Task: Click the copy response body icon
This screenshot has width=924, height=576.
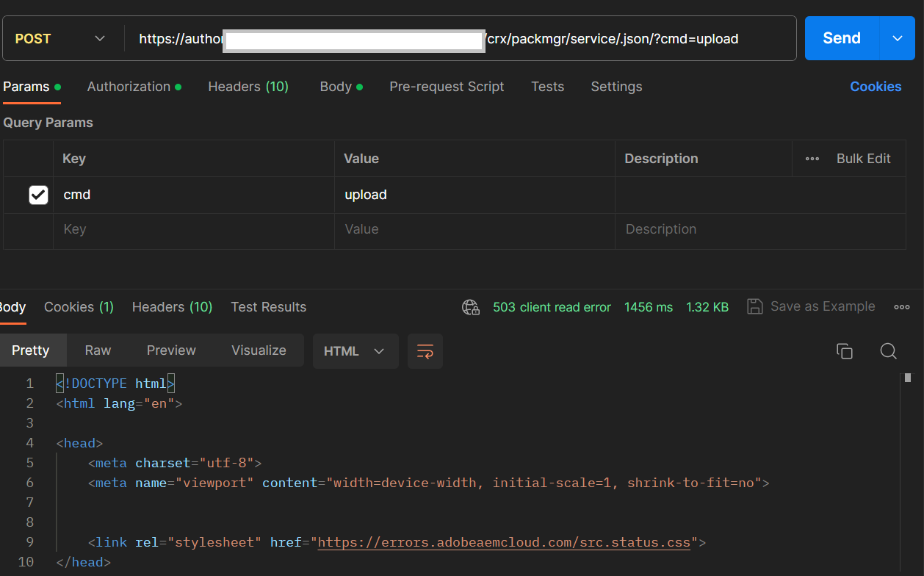Action: [844, 351]
